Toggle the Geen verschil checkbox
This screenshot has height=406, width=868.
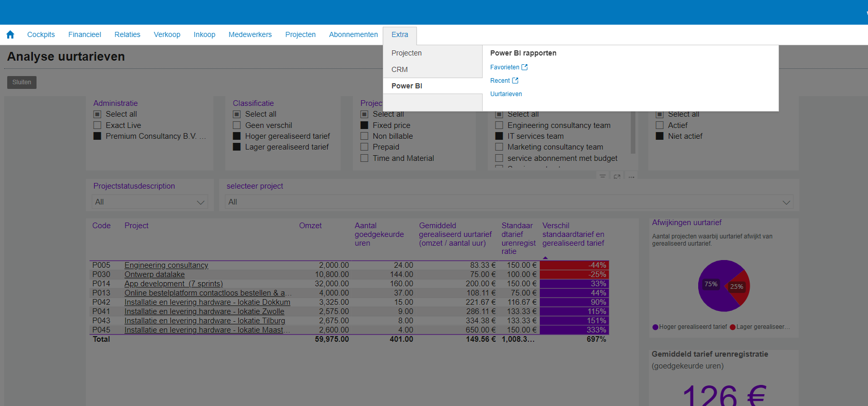(x=237, y=125)
